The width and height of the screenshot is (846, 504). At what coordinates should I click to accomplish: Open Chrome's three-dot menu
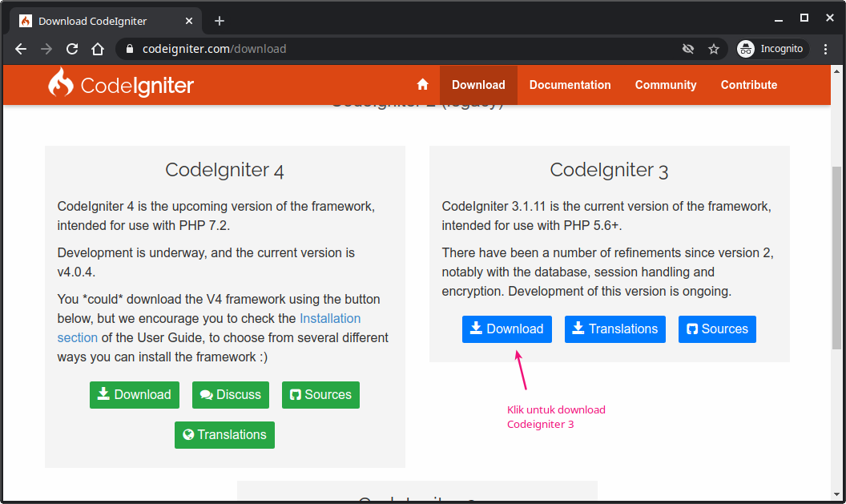[x=826, y=49]
